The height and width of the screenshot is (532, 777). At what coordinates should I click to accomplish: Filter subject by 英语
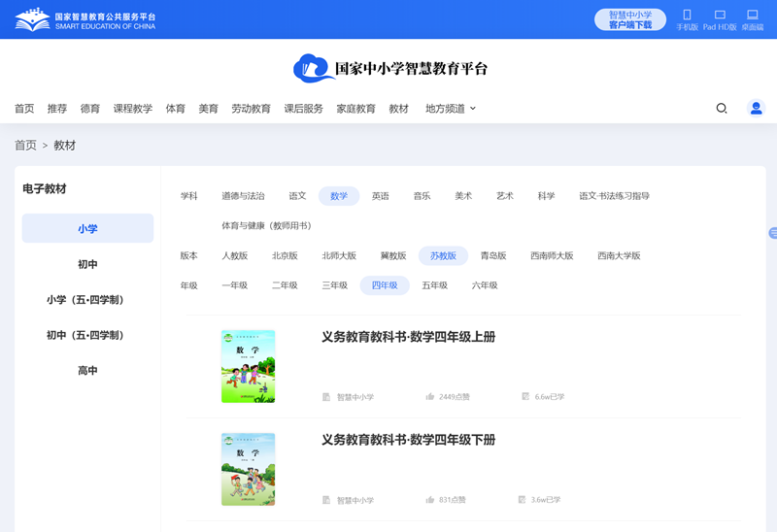[381, 196]
